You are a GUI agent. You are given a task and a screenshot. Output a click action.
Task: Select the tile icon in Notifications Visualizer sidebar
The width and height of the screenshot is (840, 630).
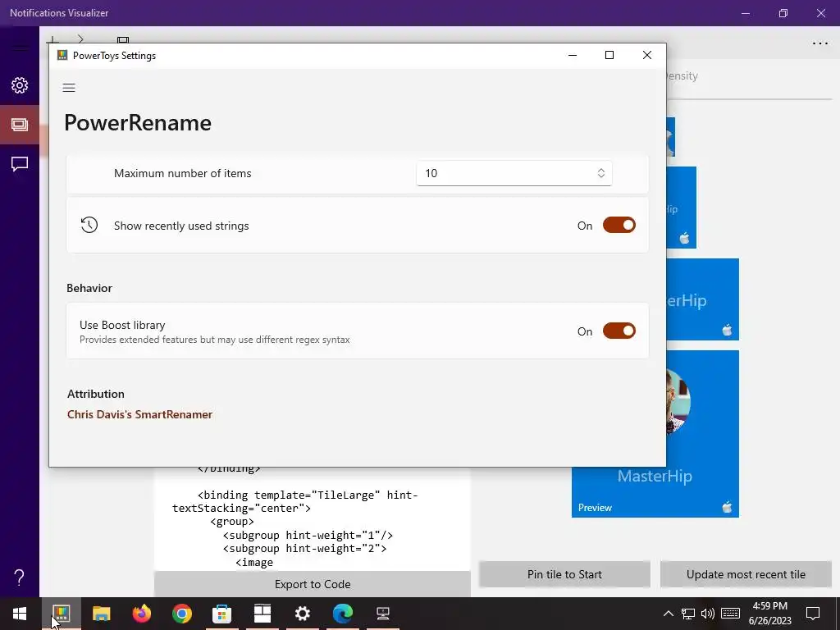coord(20,125)
